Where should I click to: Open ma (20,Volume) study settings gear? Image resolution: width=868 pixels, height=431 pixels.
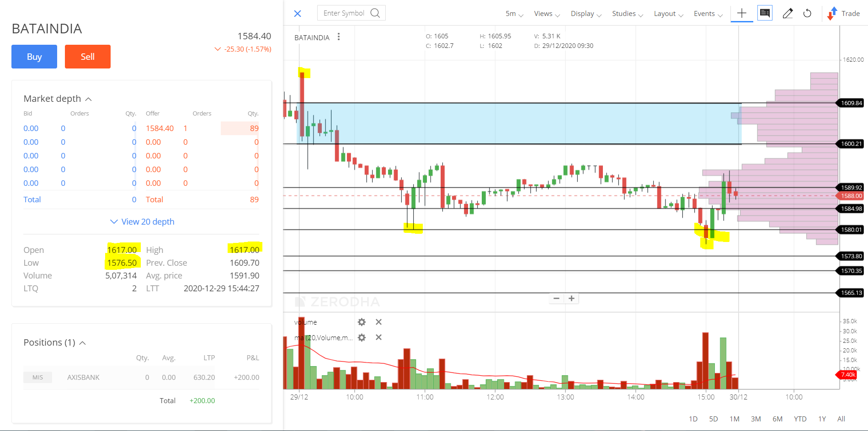pos(362,338)
